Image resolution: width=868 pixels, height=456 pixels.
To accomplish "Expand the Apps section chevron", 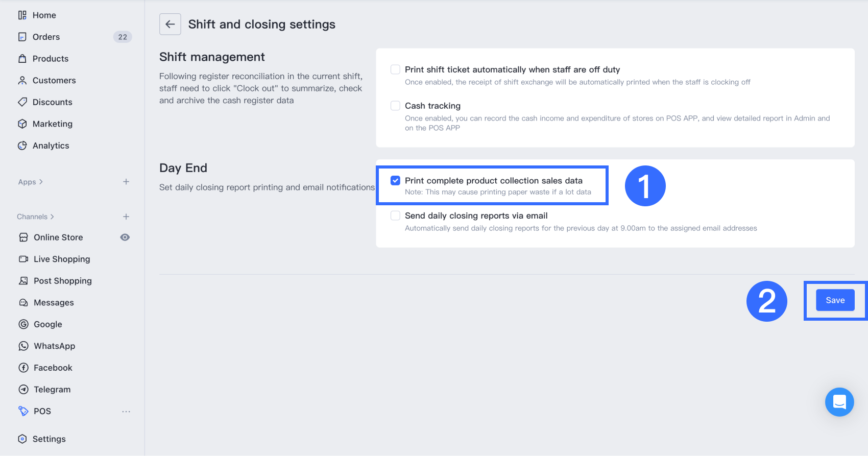I will pyautogui.click(x=41, y=182).
